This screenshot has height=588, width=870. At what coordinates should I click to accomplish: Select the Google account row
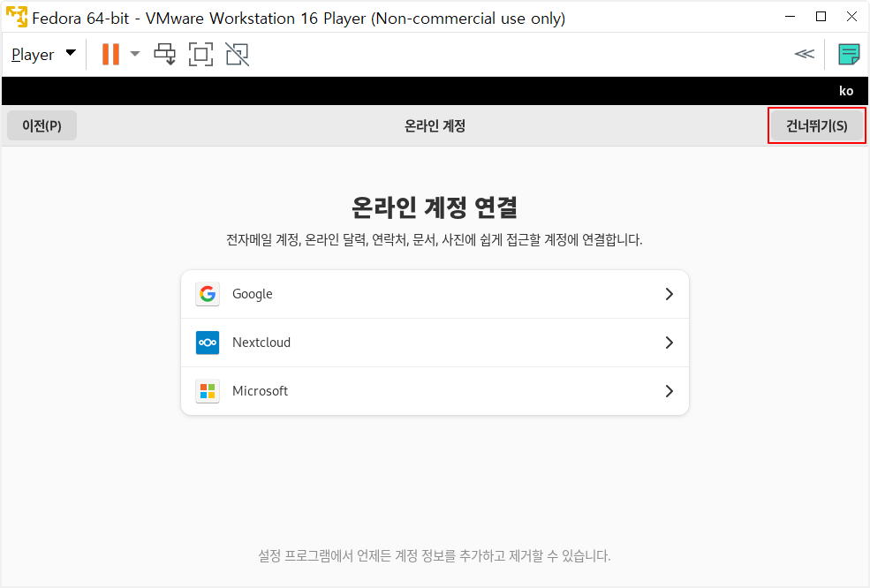pos(435,294)
